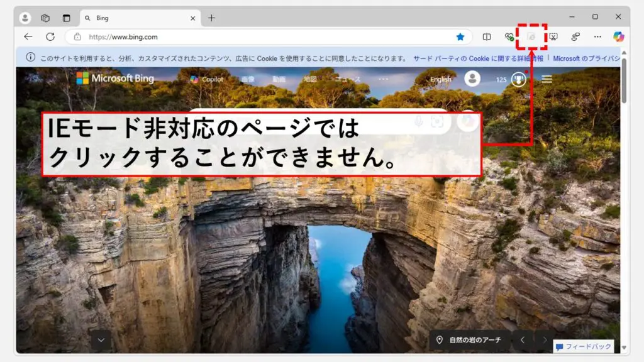
Task: Open the フィードバック button
Action: (584, 346)
